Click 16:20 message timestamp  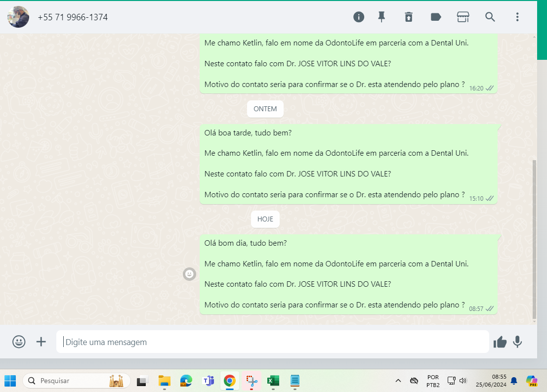tap(476, 88)
